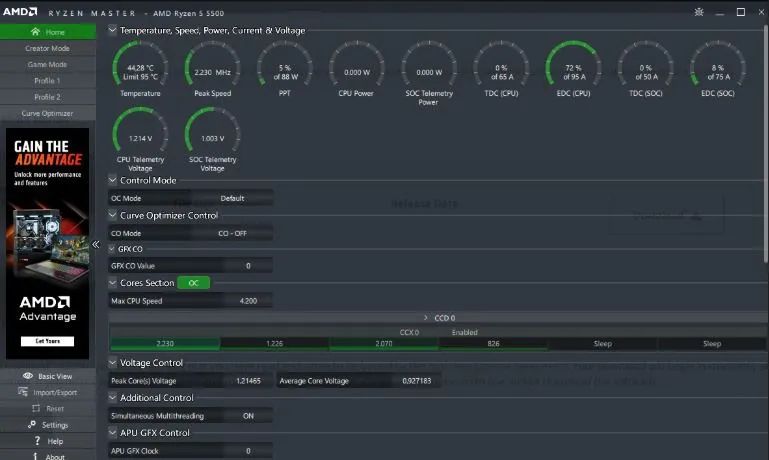Viewport: 769px width, 460px height.
Task: Click CO Mode CO - OFF value
Action: tap(232, 233)
